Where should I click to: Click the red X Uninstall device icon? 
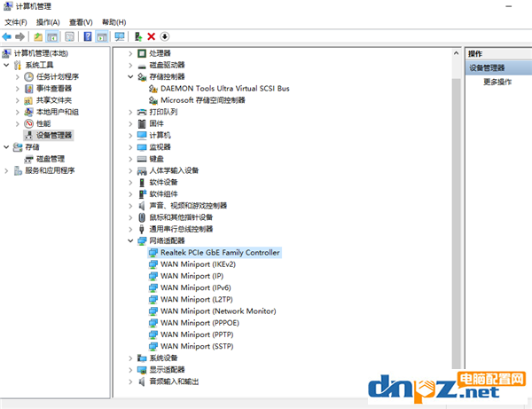click(x=152, y=36)
